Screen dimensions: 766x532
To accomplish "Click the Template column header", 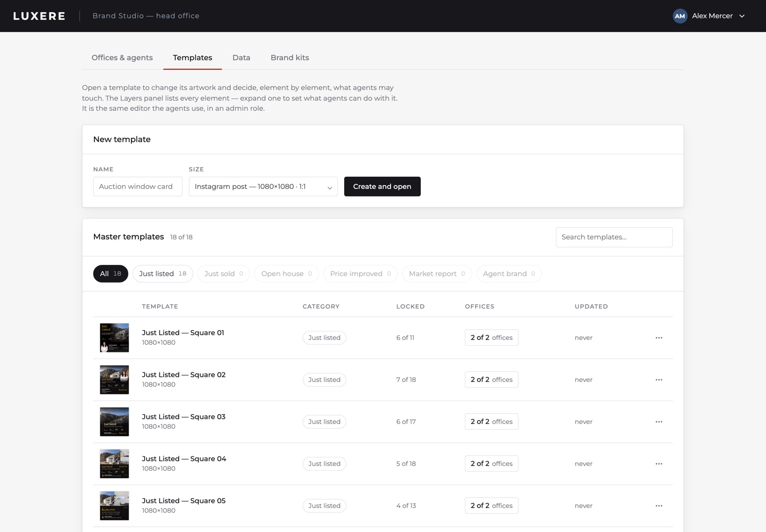I will pos(160,307).
